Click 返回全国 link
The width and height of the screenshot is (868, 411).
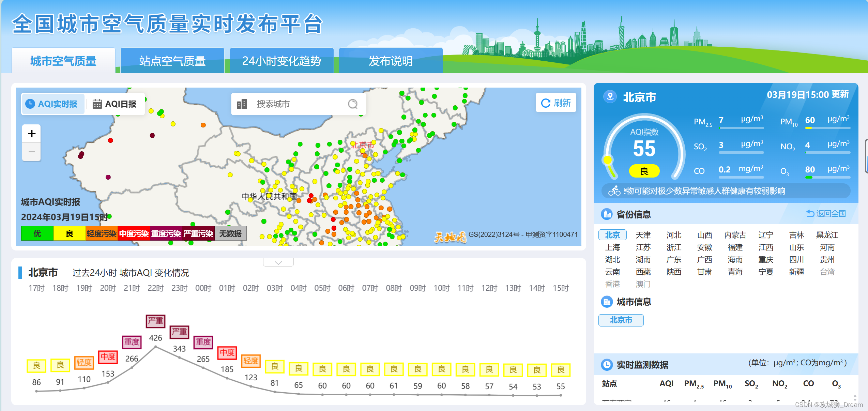pos(826,214)
